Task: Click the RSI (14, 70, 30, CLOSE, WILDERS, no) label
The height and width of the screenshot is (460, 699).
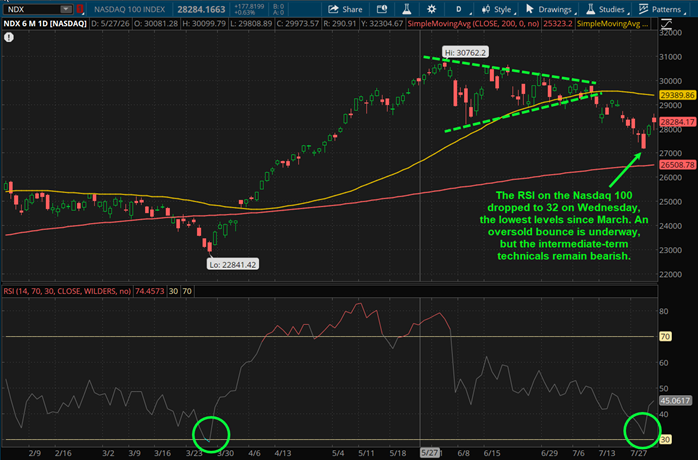Action: 67,291
